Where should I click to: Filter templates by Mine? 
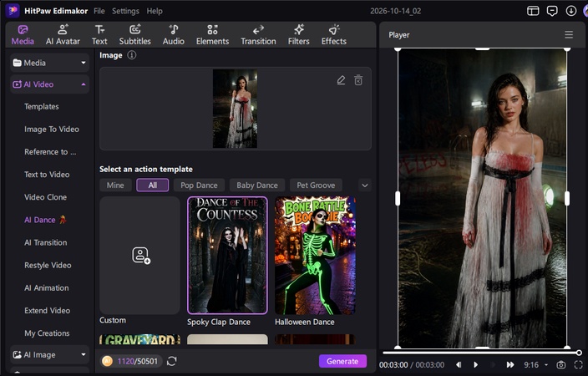point(115,185)
